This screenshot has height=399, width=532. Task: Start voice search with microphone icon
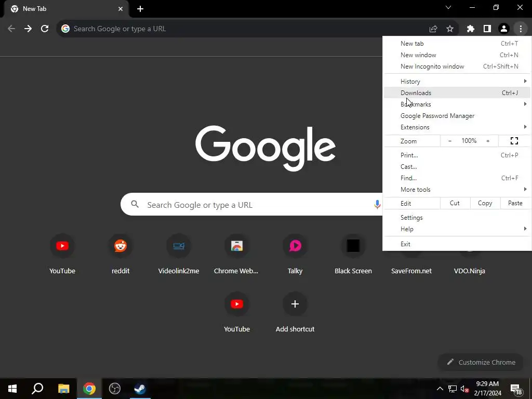377,204
